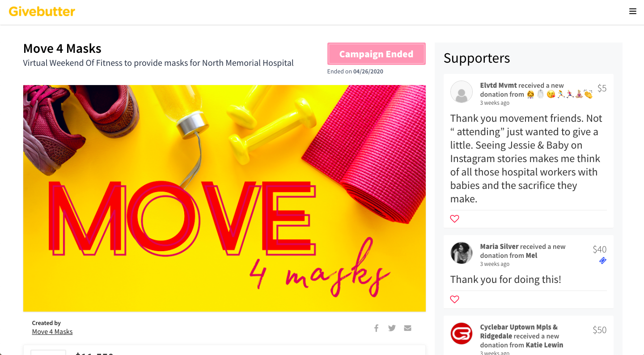Viewport: 644px width, 355px height.
Task: Heart the Maria Silver donation post
Action: point(454,299)
